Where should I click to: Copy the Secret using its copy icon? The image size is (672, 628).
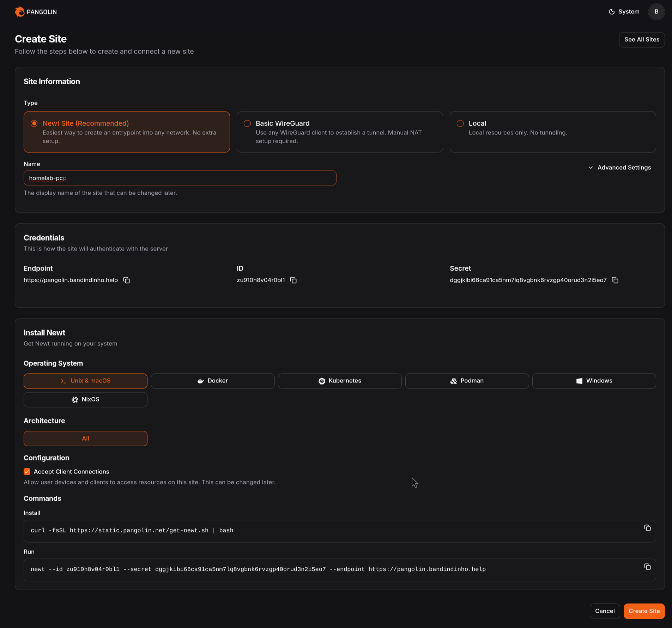(x=615, y=280)
